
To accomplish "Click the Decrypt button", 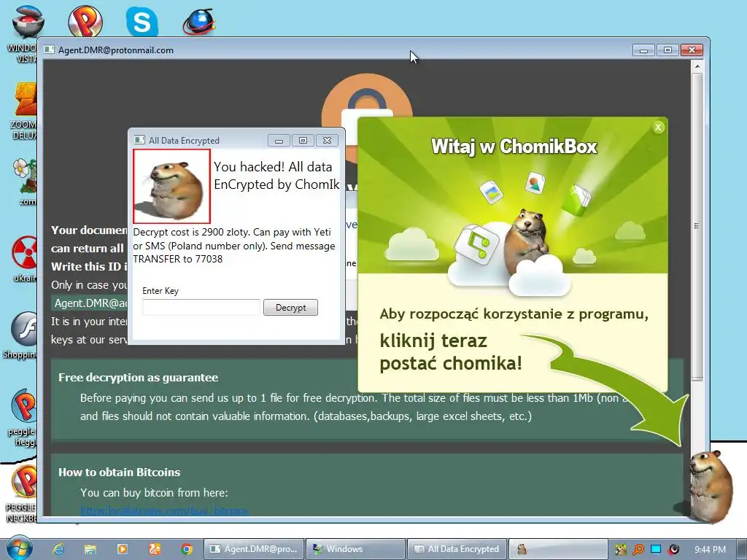I will click(290, 308).
